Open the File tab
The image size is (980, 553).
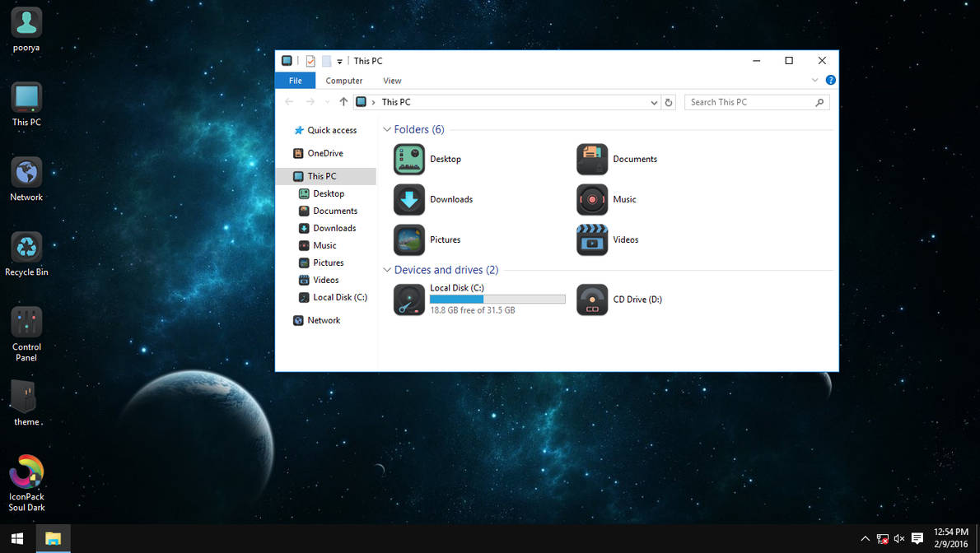(x=295, y=81)
